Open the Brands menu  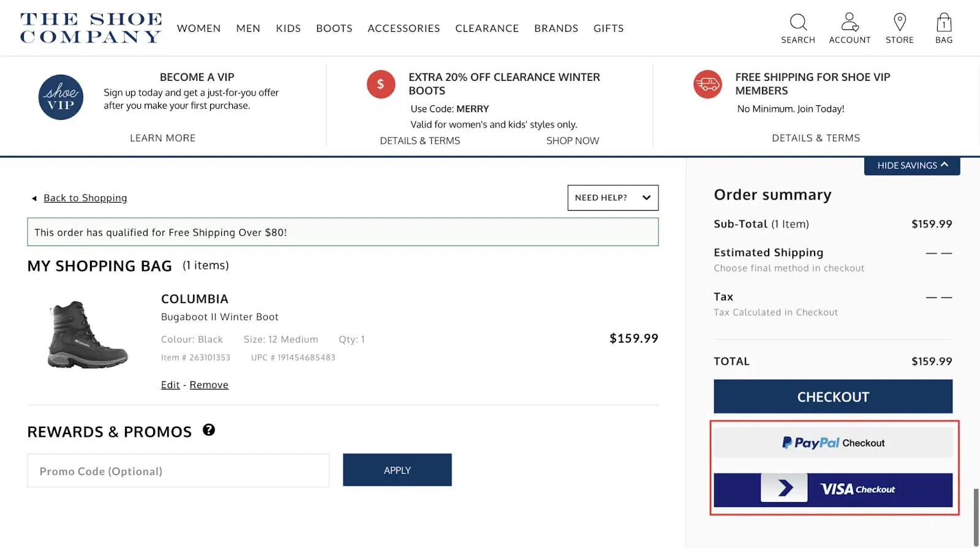pyautogui.click(x=556, y=28)
